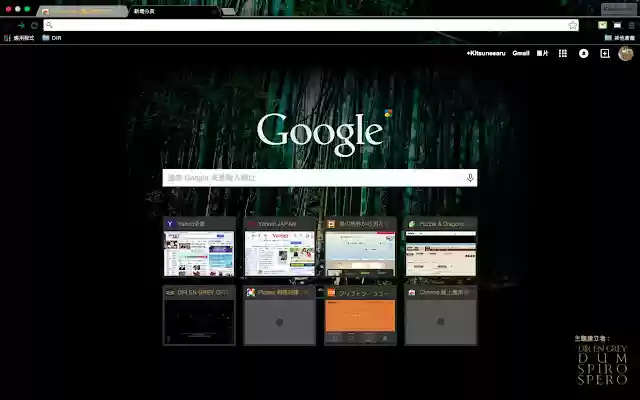The height and width of the screenshot is (400, 640).
Task: Click the screen cast extension icon
Action: pyautogui.click(x=617, y=25)
